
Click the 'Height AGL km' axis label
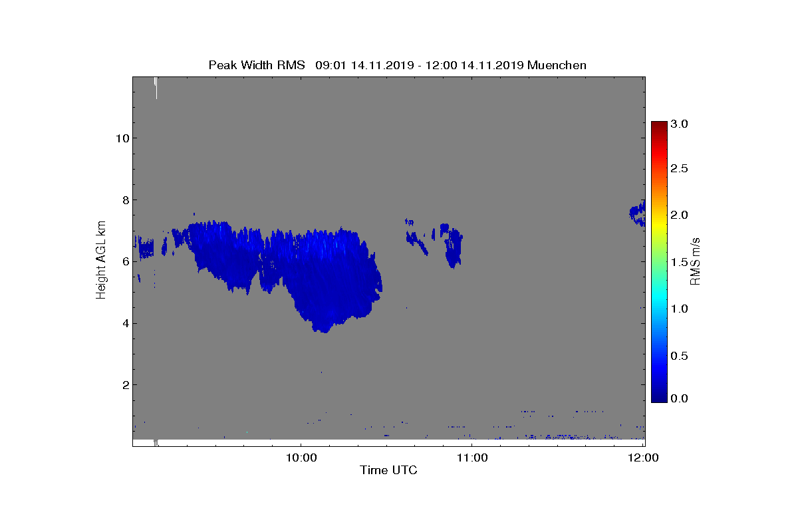[x=101, y=261]
